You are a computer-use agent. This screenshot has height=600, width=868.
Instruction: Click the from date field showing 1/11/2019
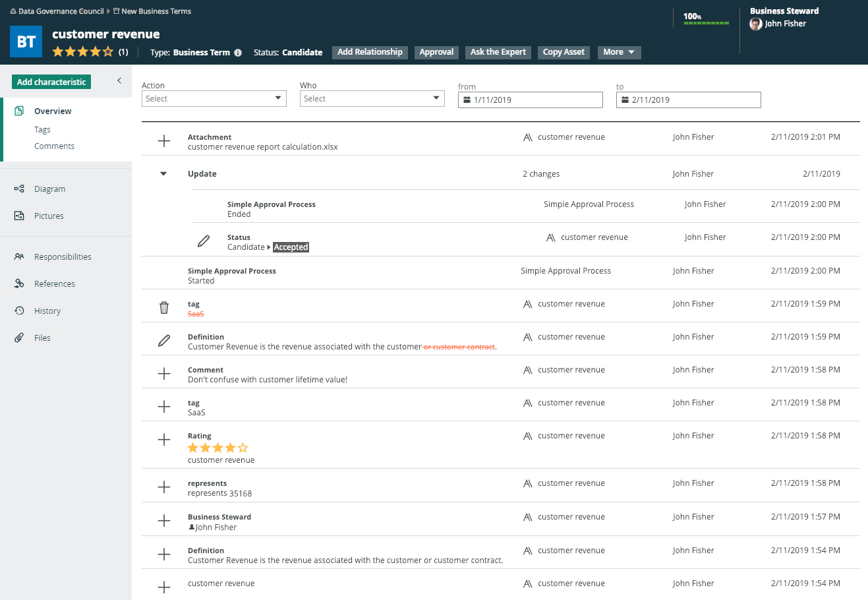pyautogui.click(x=530, y=100)
